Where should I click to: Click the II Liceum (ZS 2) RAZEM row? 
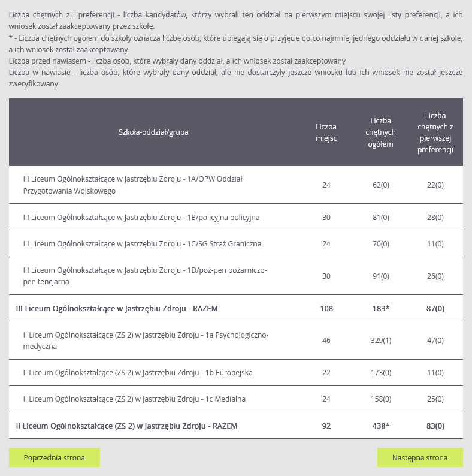point(126,426)
